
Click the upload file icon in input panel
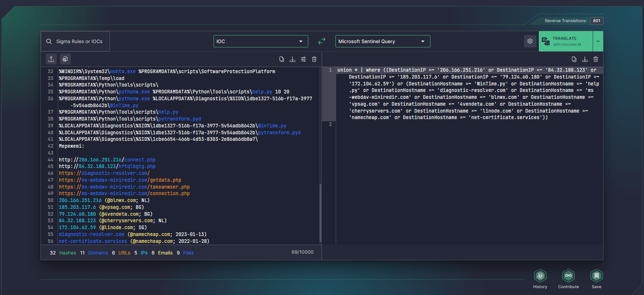point(51,59)
